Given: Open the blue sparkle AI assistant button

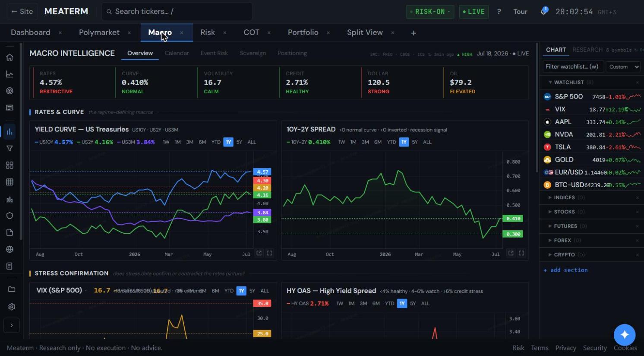Looking at the screenshot, I should 625,335.
